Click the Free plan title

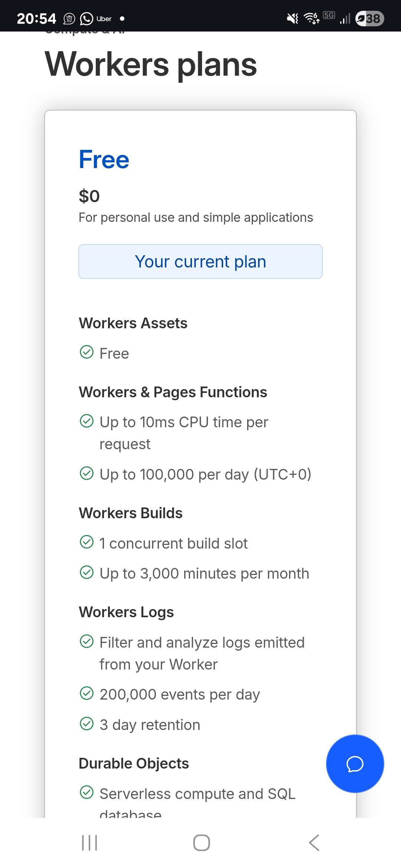[104, 159]
